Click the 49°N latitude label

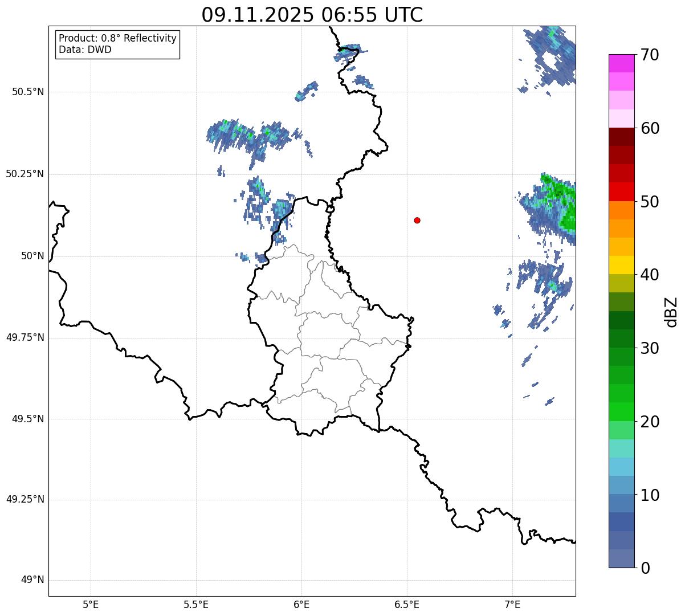tap(33, 580)
